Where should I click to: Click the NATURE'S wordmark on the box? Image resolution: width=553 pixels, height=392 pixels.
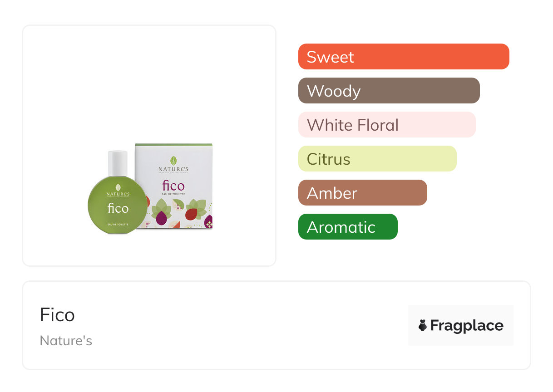pyautogui.click(x=173, y=170)
